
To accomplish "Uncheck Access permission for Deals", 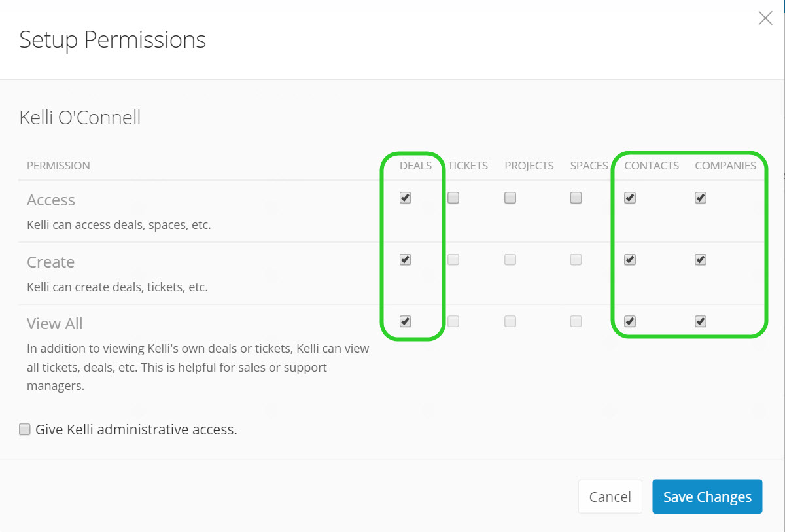I will click(406, 198).
